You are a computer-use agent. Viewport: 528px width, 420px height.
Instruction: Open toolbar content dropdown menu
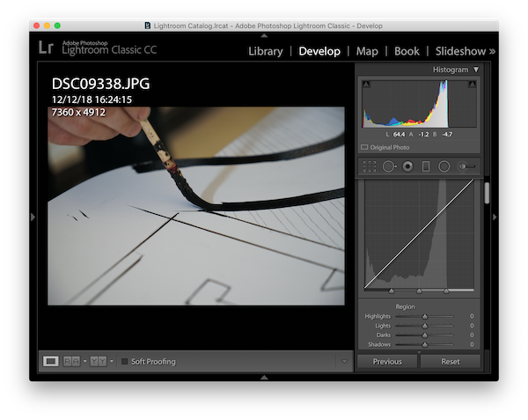[344, 361]
